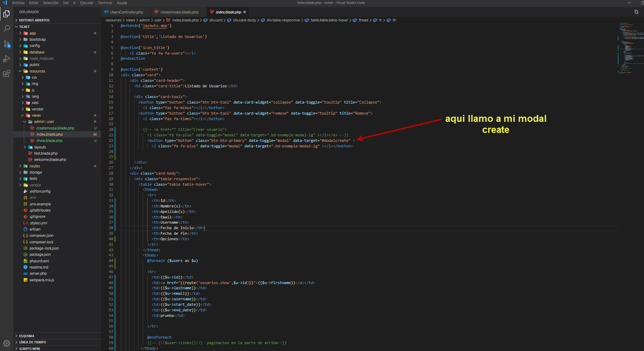Expand the config folder
The height and width of the screenshot is (351, 644).
point(57,46)
